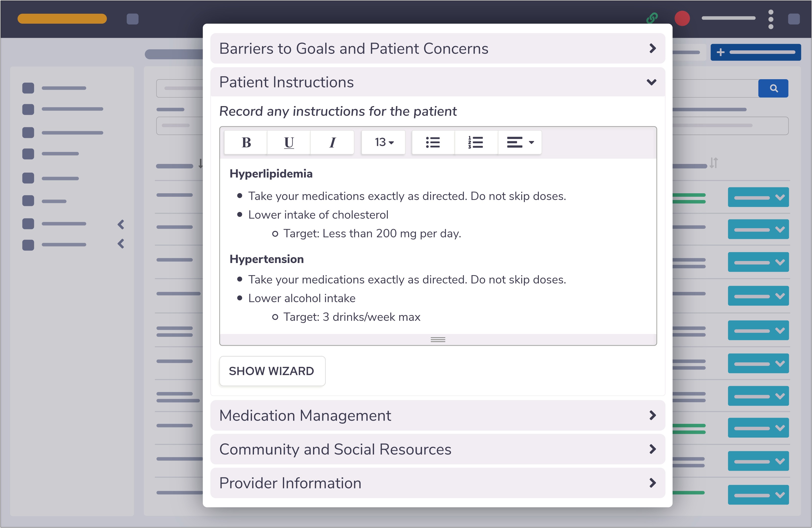Click the link icon in the top bar
Image resolution: width=812 pixels, height=528 pixels.
651,16
